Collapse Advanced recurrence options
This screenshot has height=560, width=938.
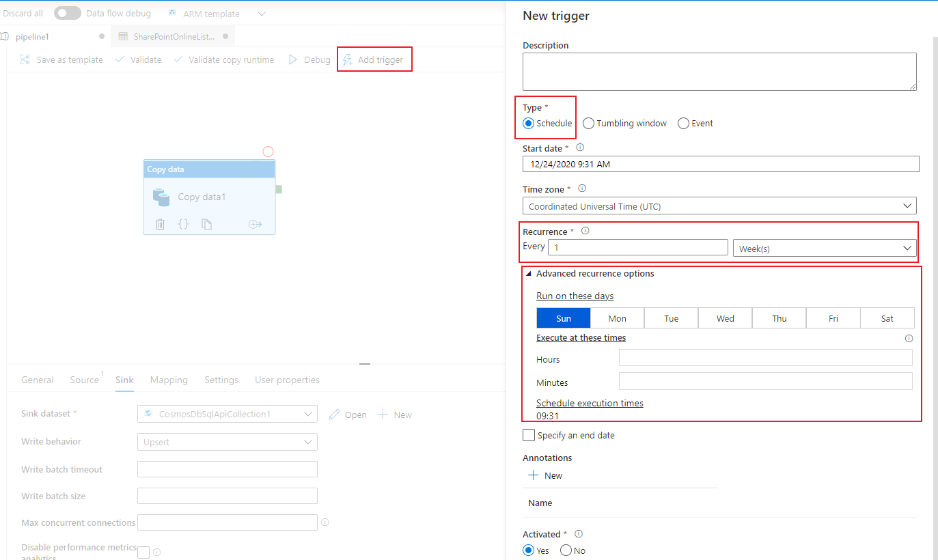529,274
